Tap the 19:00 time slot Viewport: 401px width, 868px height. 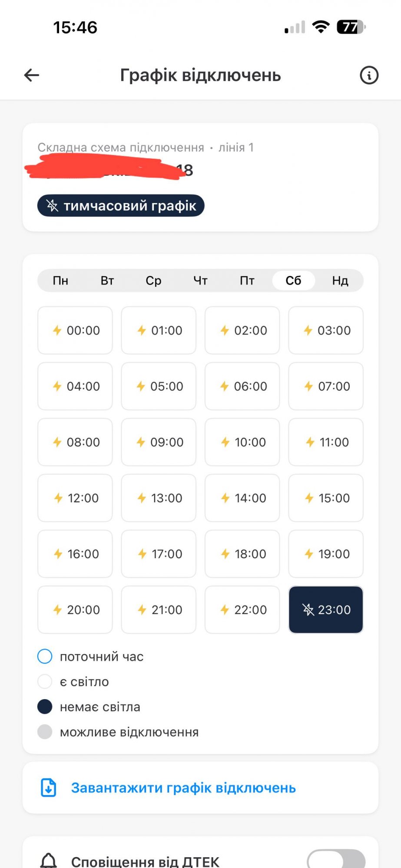tap(325, 554)
